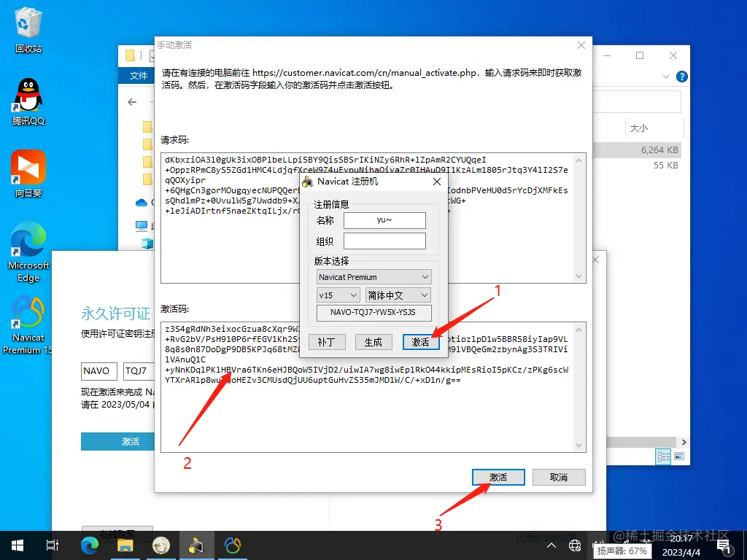Click the 激活 button in the keygen
747x560 pixels.
[421, 342]
